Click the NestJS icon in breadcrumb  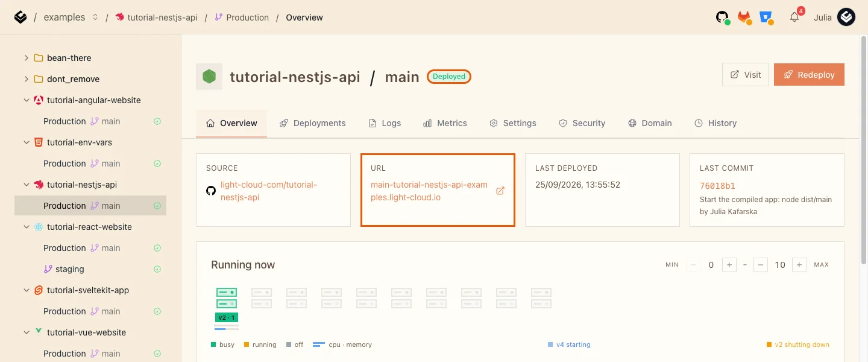point(120,17)
